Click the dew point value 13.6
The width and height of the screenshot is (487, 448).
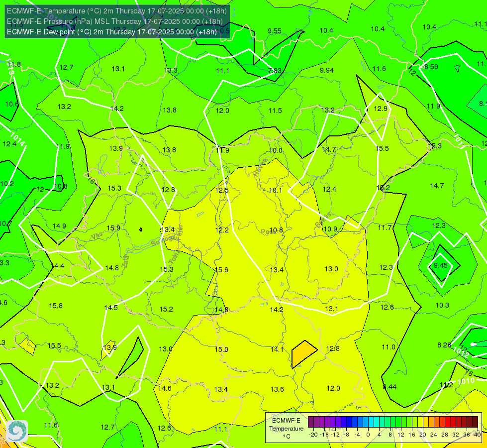point(277,389)
